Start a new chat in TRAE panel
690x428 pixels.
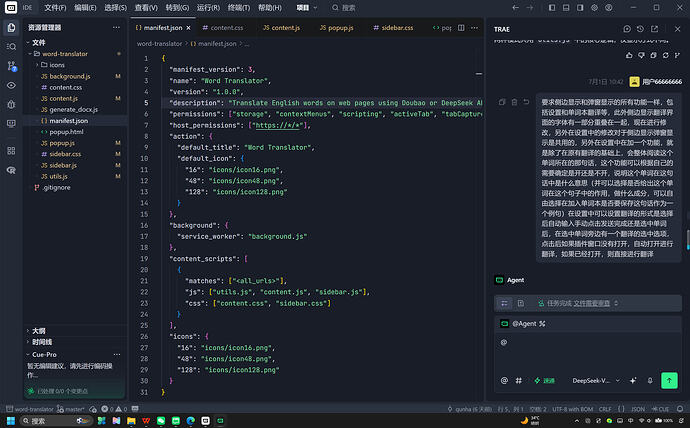627,29
